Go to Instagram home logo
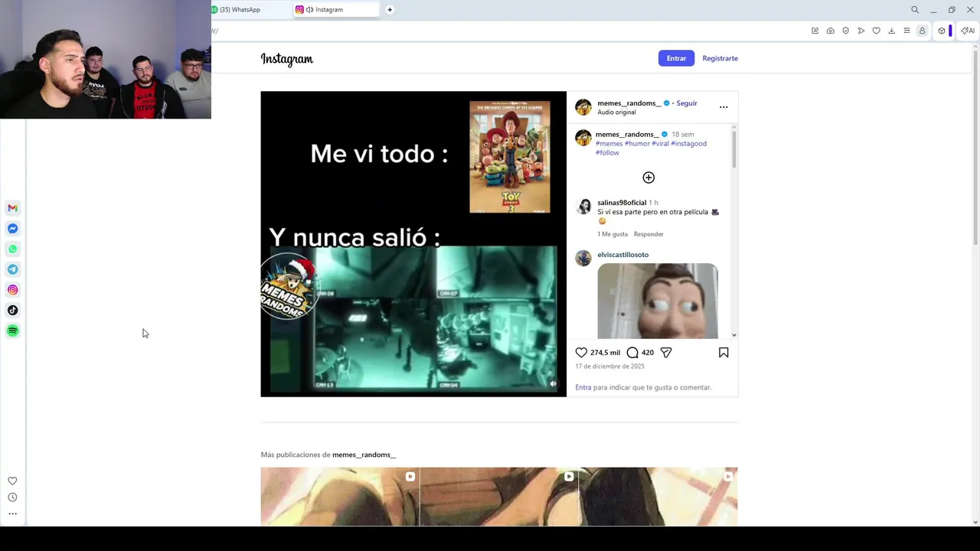This screenshot has width=980, height=551. click(287, 59)
